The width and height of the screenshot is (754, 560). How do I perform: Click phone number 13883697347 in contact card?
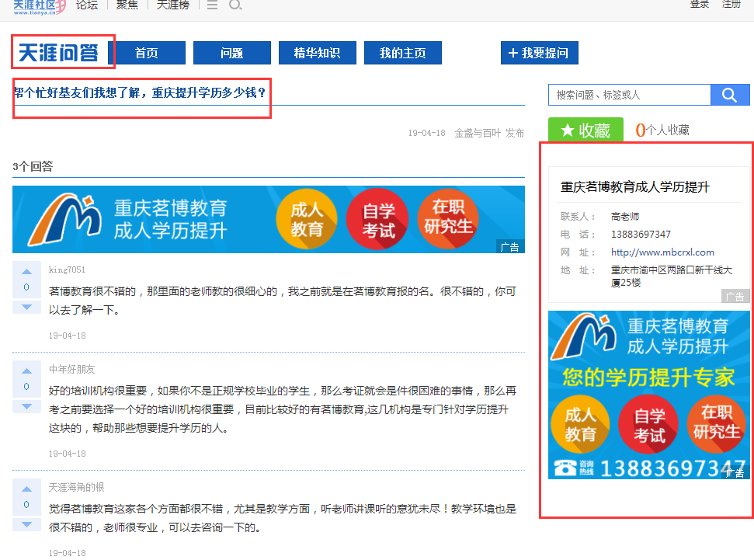[641, 235]
